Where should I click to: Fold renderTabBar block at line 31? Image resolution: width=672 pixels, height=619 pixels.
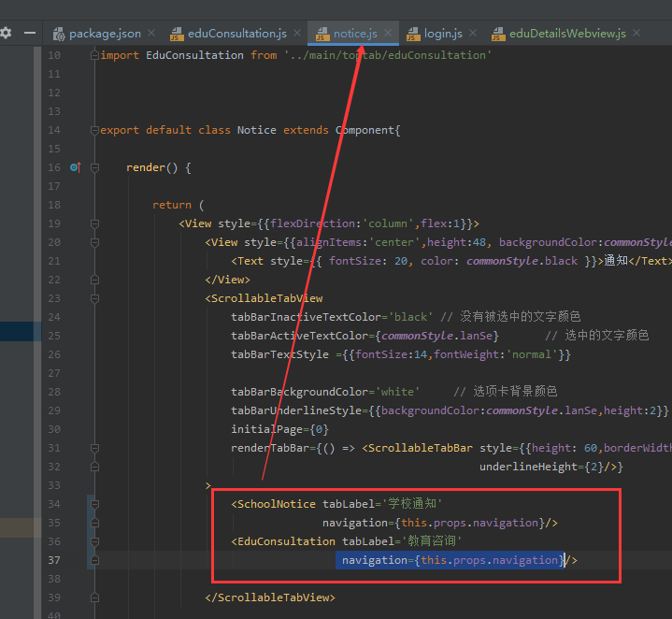(94, 448)
